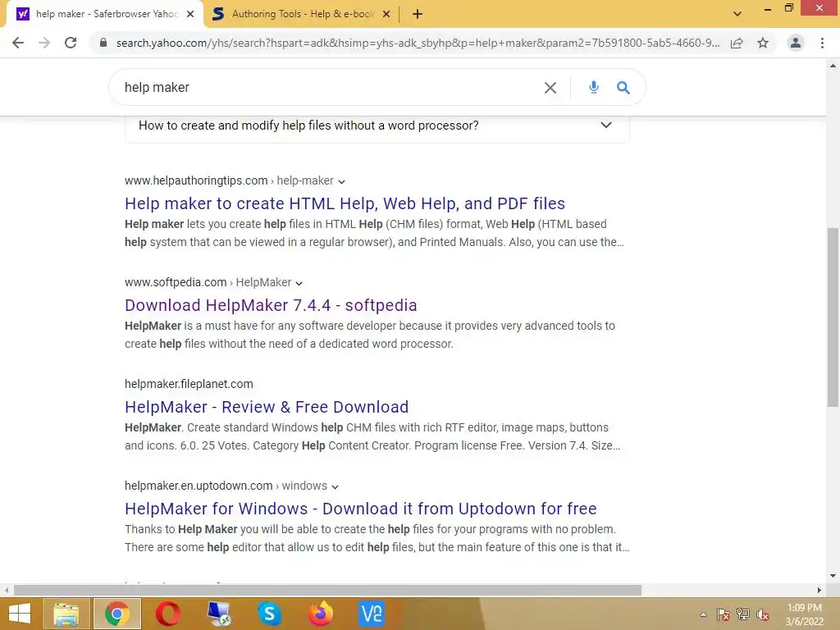
Task: Switch to Authoring Tools tab
Action: tap(303, 14)
